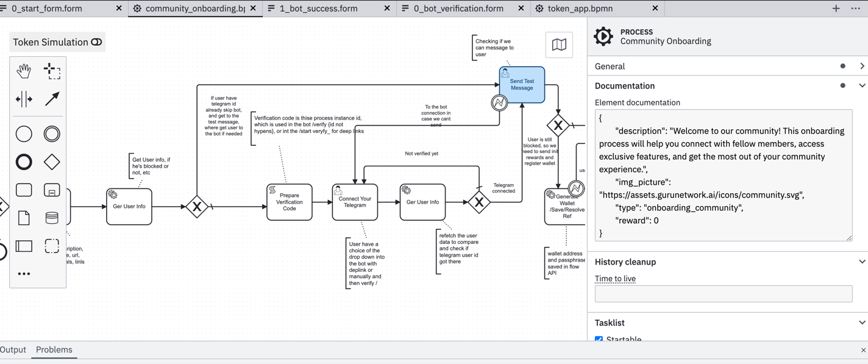Viewport: 868px width, 364px height.
Task: Open the Output panel tab
Action: [13, 349]
